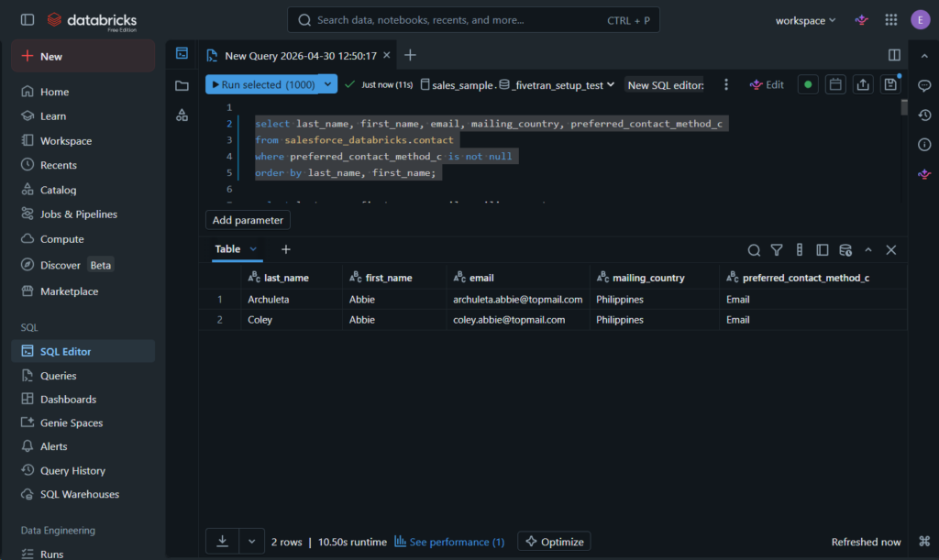This screenshot has height=560, width=939.
Task: Open results column options icon
Action: pos(800,250)
